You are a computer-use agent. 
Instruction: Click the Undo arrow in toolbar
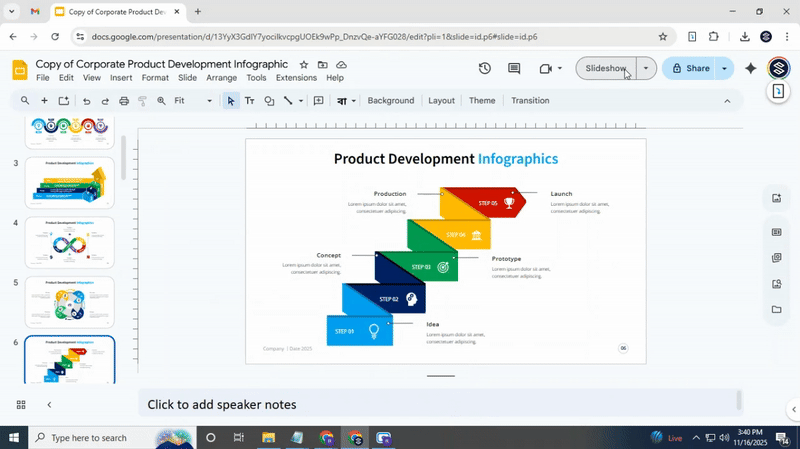coord(87,101)
